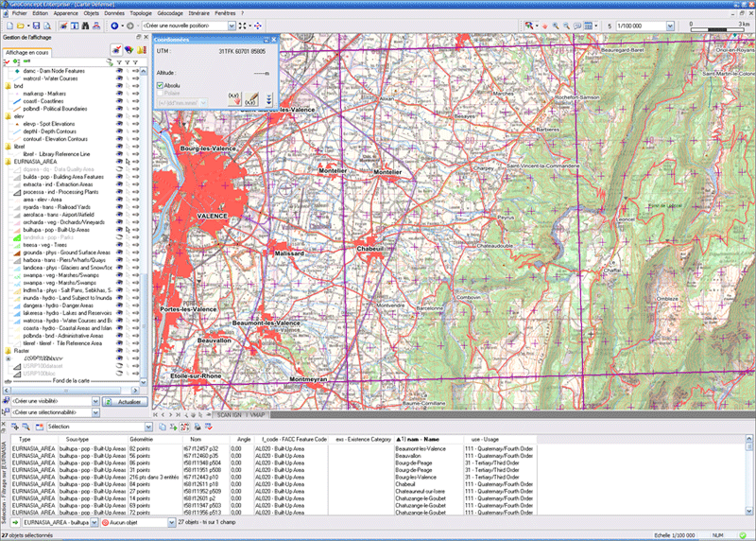This screenshot has height=541, width=756.
Task: Close the Gestion de l'affichage panel
Action: (146, 37)
